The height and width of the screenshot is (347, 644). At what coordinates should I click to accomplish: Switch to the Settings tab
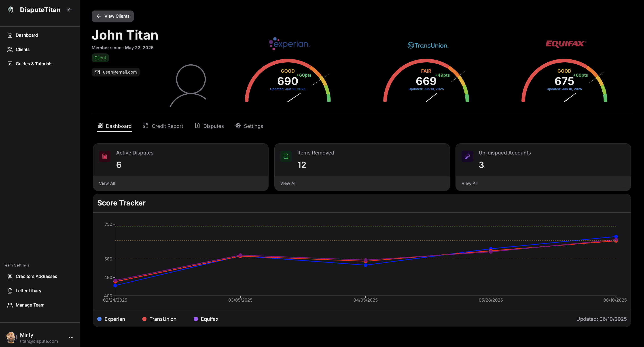pos(249,126)
